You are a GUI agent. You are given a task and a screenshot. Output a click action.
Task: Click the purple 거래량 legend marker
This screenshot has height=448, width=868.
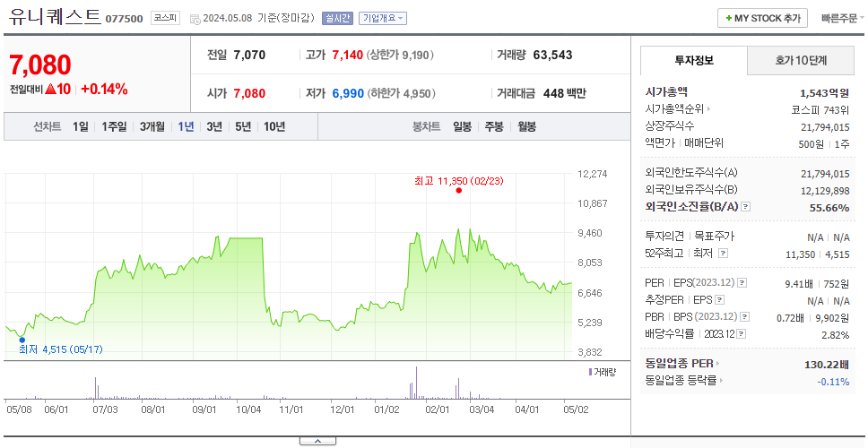(590, 372)
